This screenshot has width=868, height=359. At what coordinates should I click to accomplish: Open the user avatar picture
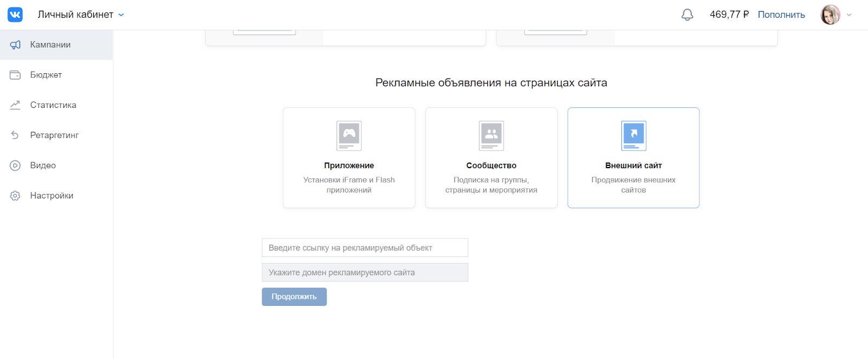831,15
